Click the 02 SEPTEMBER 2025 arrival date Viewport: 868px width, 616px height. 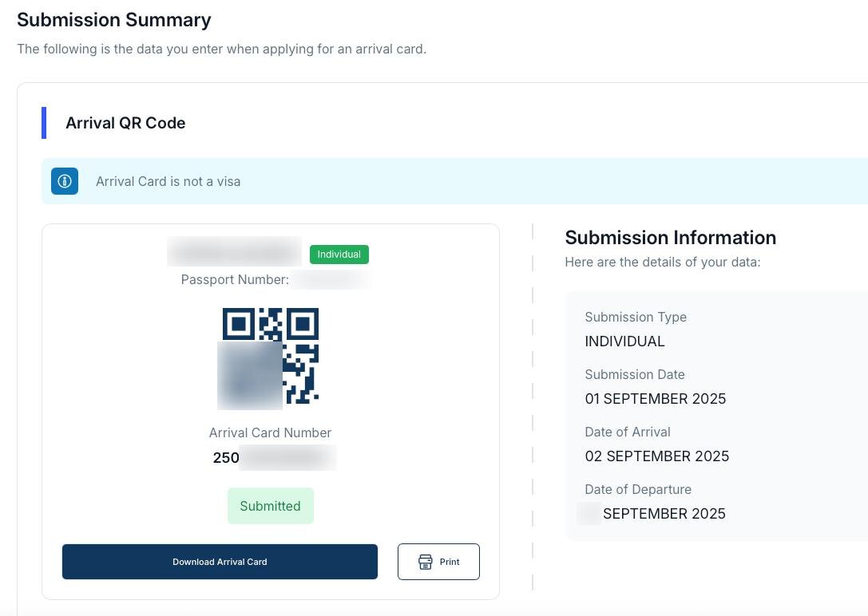click(656, 456)
